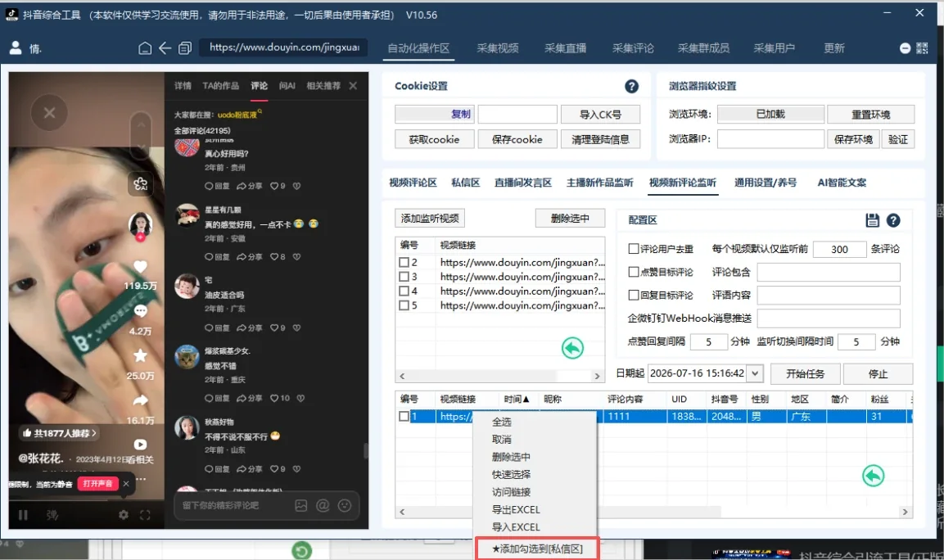Open the video comments bubble icon
The image size is (944, 560).
pyautogui.click(x=140, y=311)
